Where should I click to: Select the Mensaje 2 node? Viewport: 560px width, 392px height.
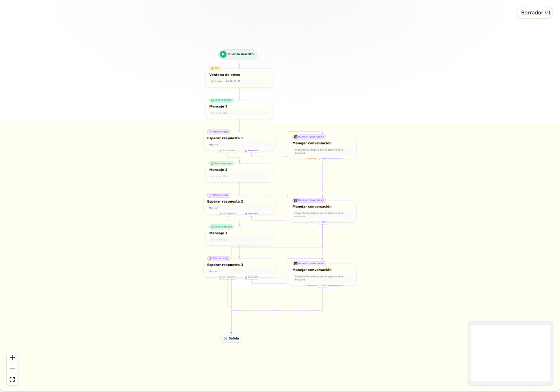[x=239, y=173]
